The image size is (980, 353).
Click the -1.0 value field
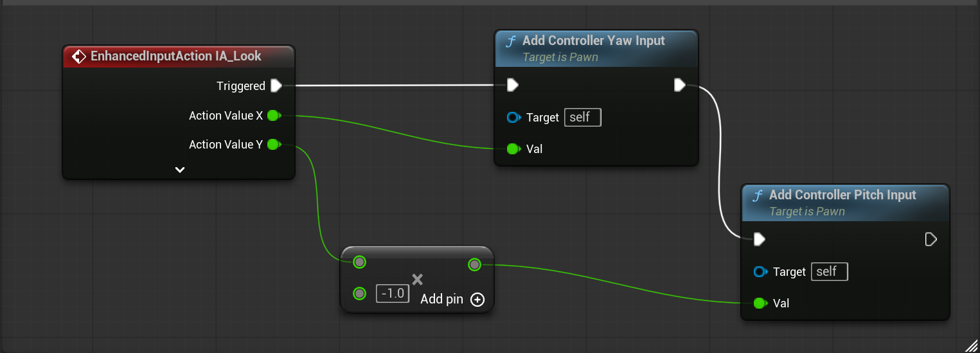pos(393,293)
